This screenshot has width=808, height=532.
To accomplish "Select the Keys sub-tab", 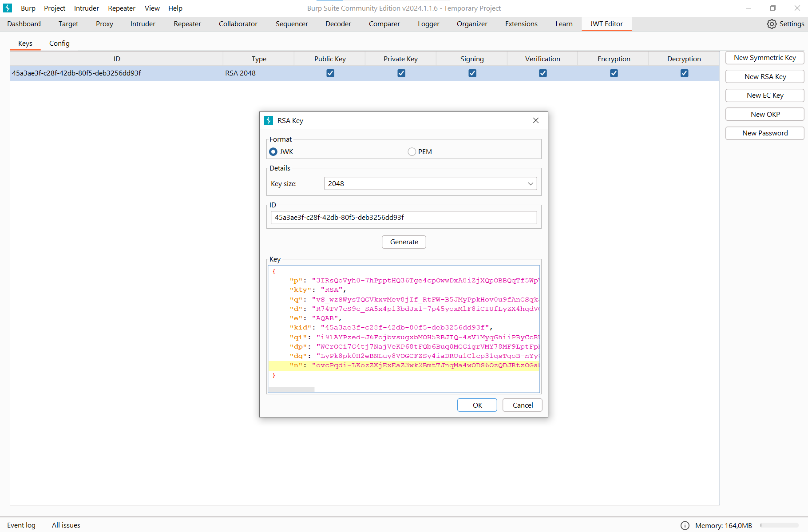I will (x=25, y=44).
